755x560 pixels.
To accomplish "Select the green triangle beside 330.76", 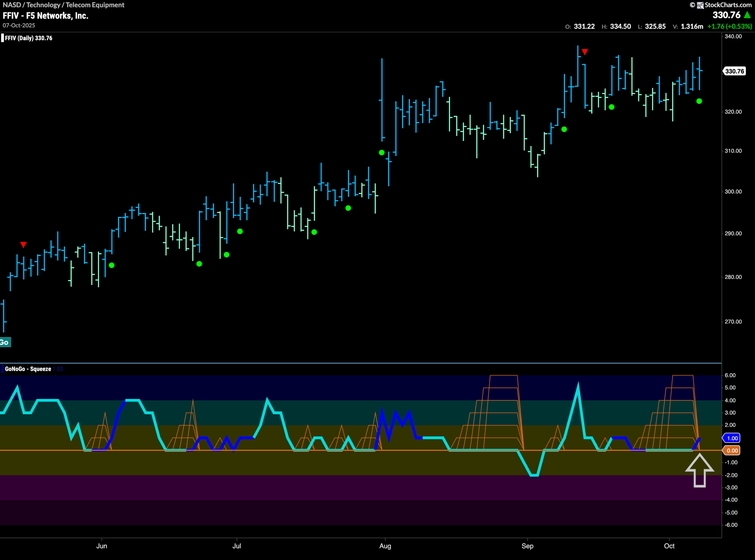I will click(x=748, y=15).
